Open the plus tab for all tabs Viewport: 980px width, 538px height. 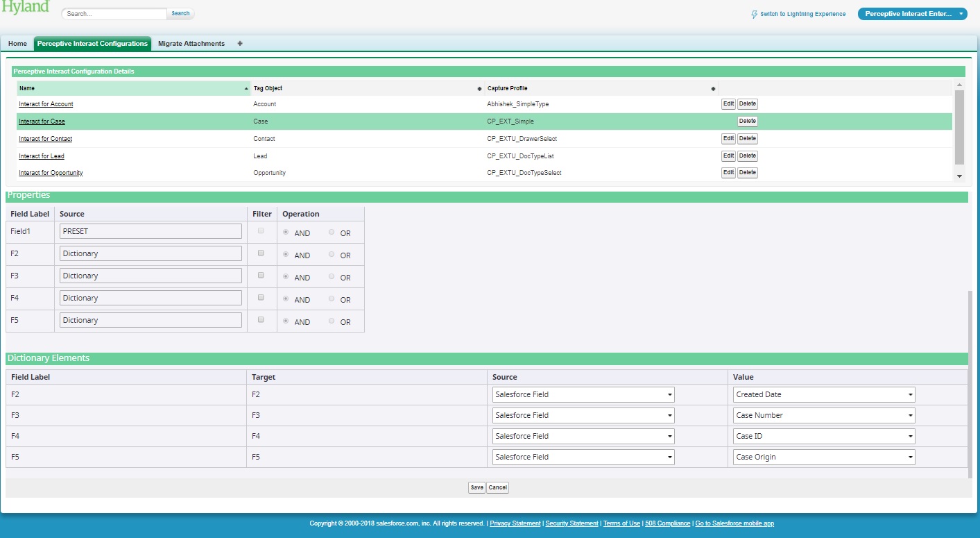click(x=240, y=44)
